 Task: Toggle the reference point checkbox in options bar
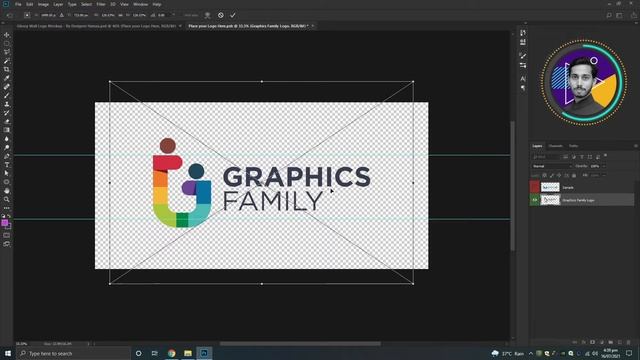(x=27, y=15)
